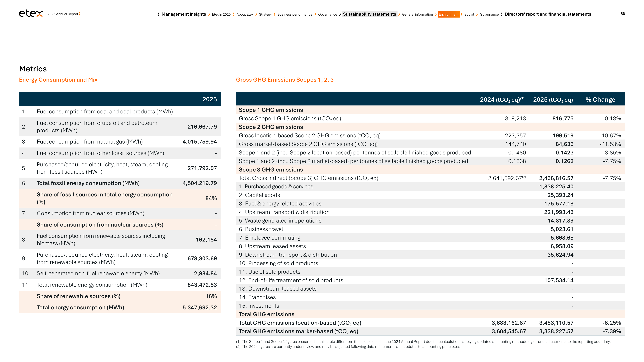Click the 2025 (tCO2 eq) column header
This screenshot has height=362, width=644.
553,100
